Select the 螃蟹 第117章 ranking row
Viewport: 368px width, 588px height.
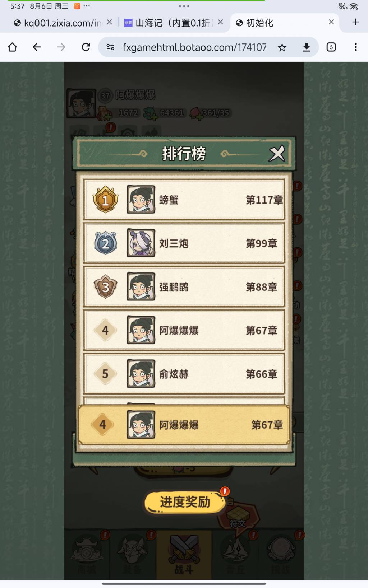(x=184, y=200)
